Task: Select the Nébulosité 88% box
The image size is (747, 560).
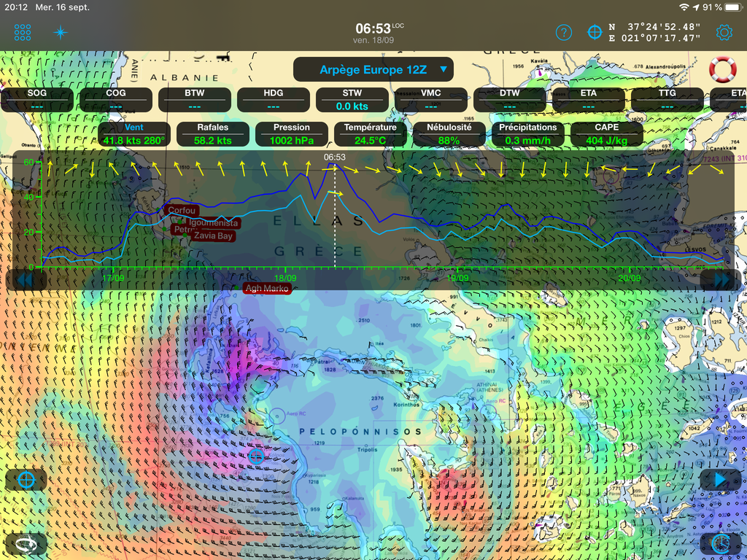Action: [x=449, y=134]
